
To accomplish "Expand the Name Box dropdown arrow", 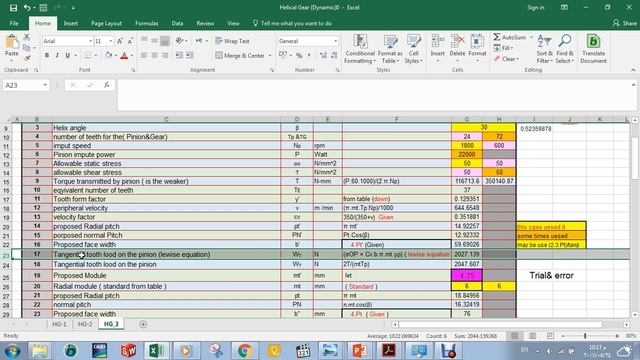I will 45,85.
